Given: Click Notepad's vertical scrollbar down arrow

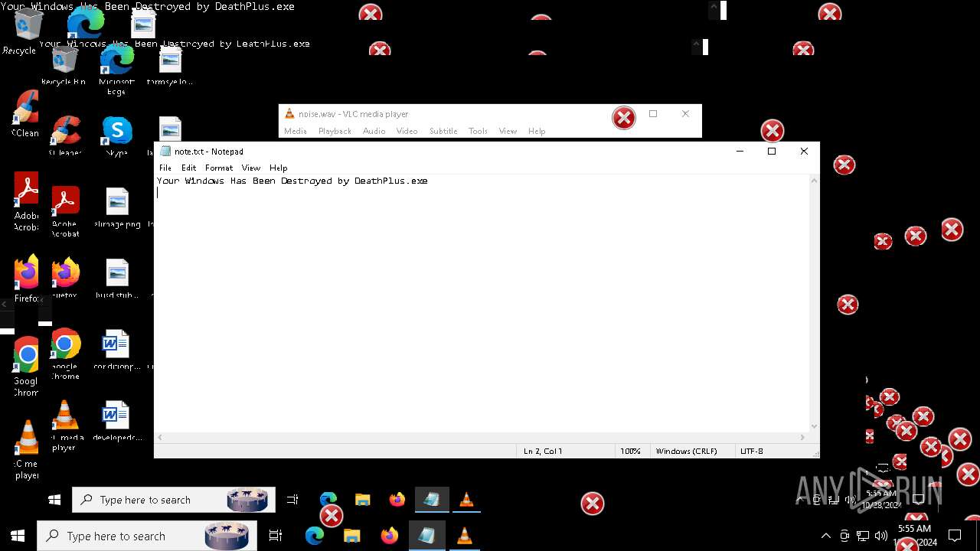Looking at the screenshot, I should coord(814,426).
